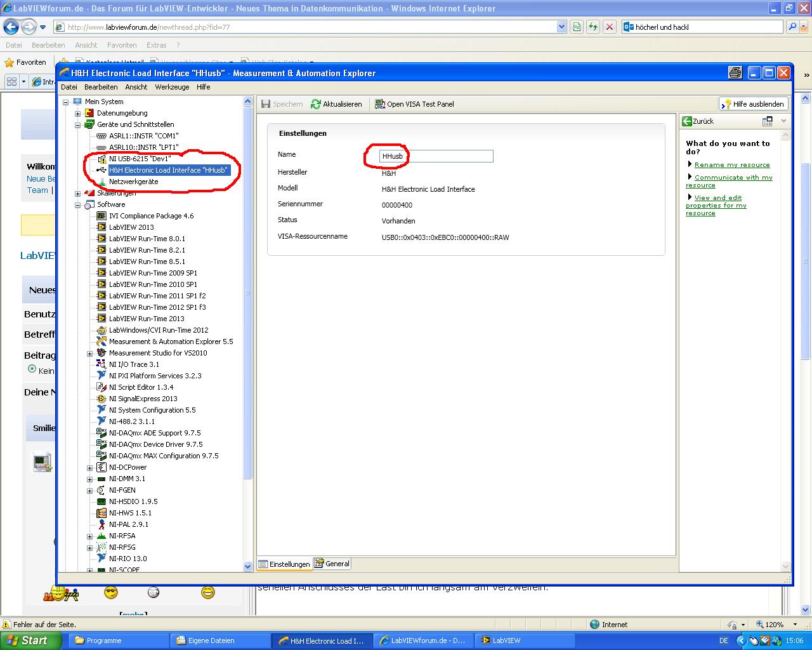Screen dimensions: 812x650
Task: Click the Internet Explorer search box
Action: click(x=703, y=27)
